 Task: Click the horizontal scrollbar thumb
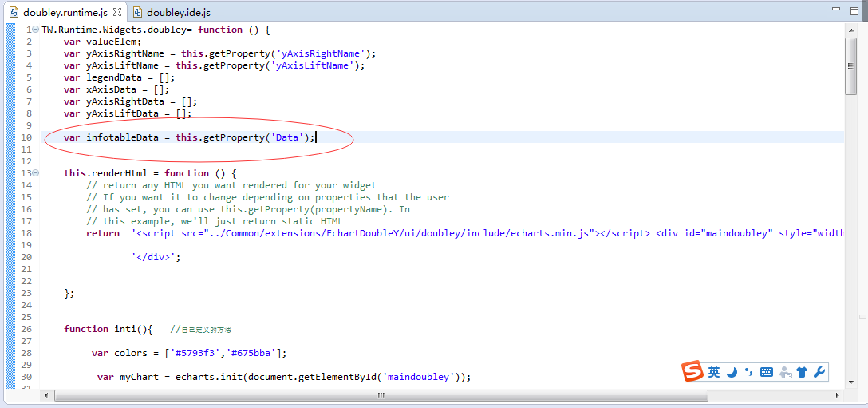(x=381, y=395)
